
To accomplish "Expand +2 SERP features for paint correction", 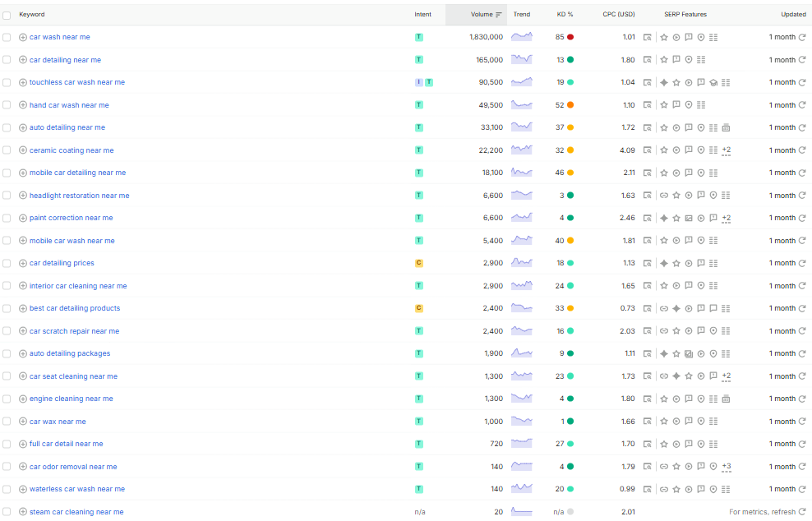I will (x=726, y=218).
